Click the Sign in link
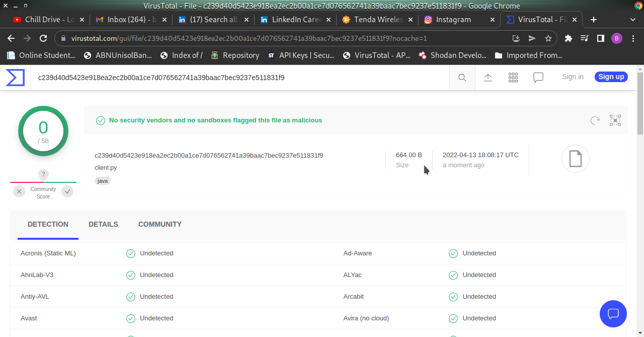The image size is (644, 337). pos(573,77)
